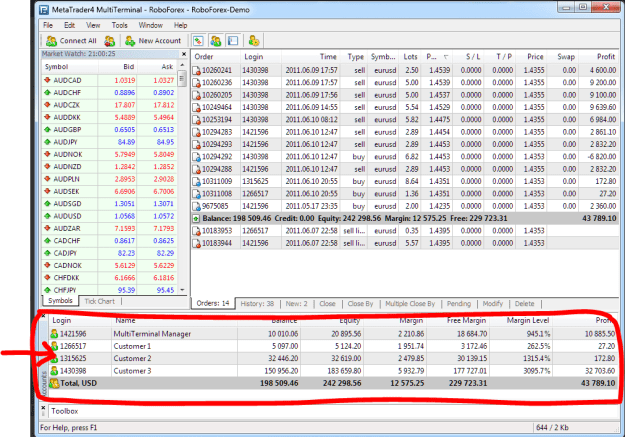Screen dimensions: 625x437
Task: Click the disconnect accounts icon beside Connect All
Action: click(x=109, y=41)
